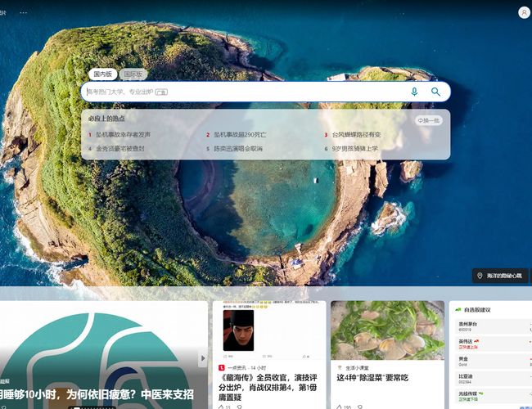The width and height of the screenshot is (532, 409).
Task: Click the magnifying glass search icon
Action: click(435, 92)
